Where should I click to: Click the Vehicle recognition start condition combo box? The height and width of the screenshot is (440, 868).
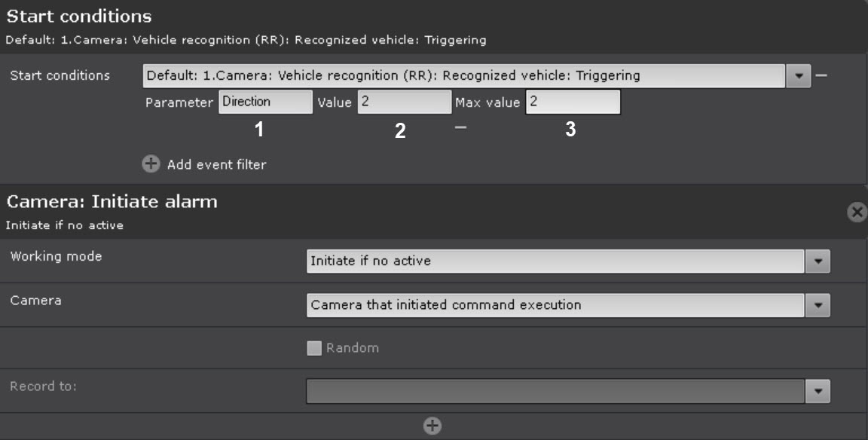point(463,75)
